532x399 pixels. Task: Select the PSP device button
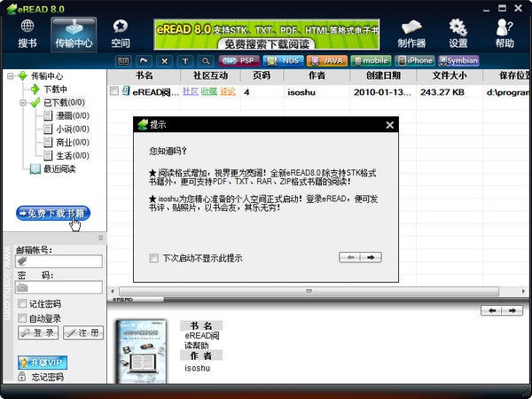point(239,60)
